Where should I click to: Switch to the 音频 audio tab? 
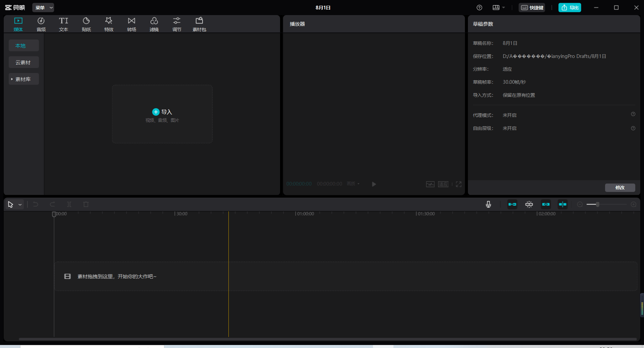coord(41,24)
